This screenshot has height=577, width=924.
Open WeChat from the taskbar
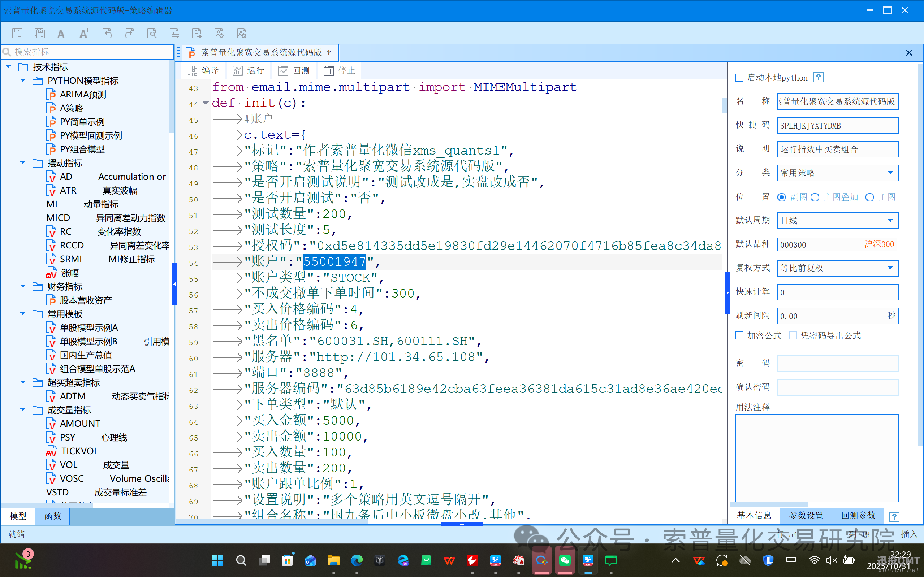[x=565, y=560]
